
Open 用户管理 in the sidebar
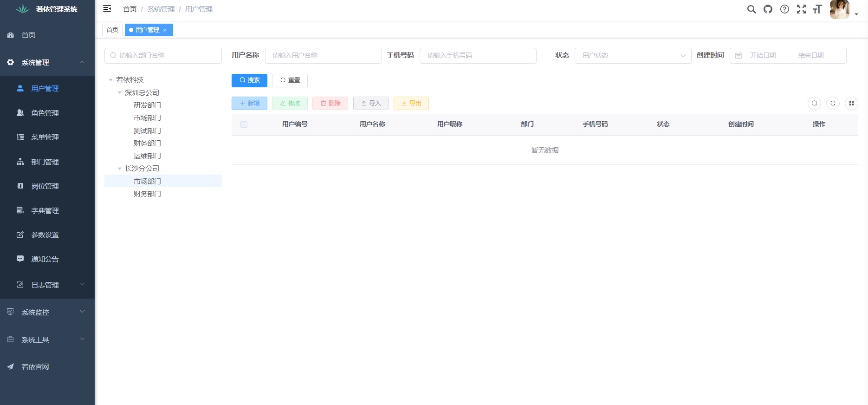point(47,88)
